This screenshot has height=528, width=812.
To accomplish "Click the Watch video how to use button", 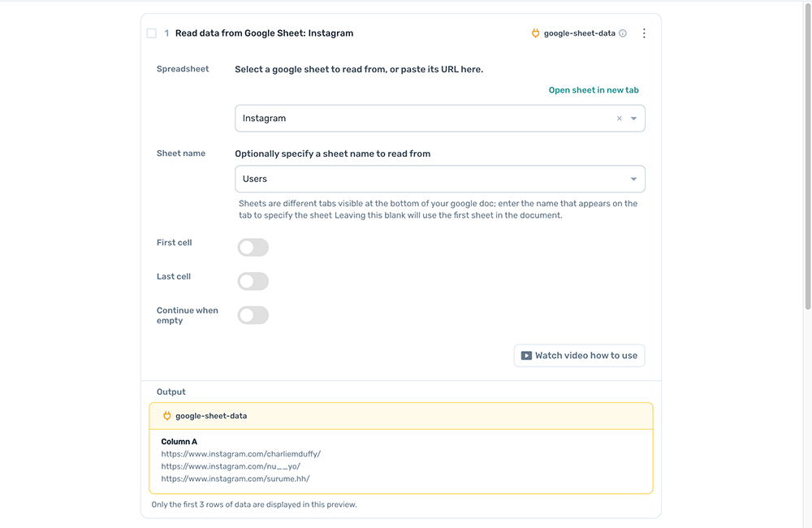I will [579, 355].
